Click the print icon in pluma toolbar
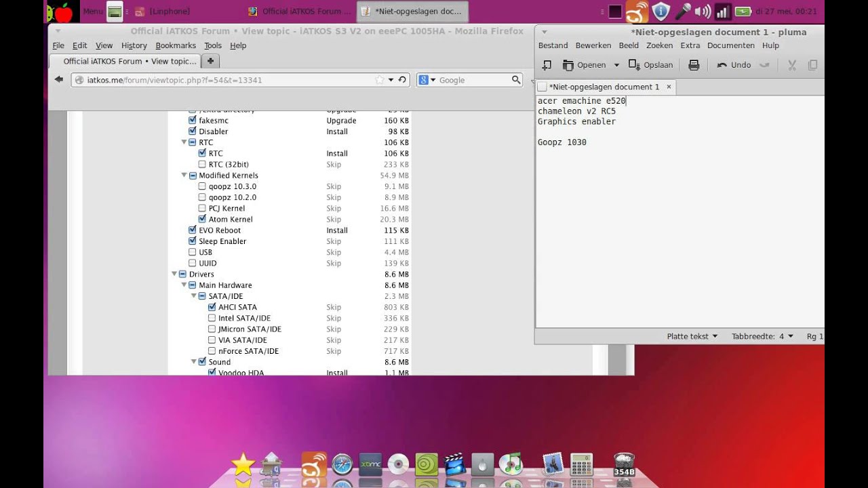The width and height of the screenshot is (868, 488). tap(694, 65)
